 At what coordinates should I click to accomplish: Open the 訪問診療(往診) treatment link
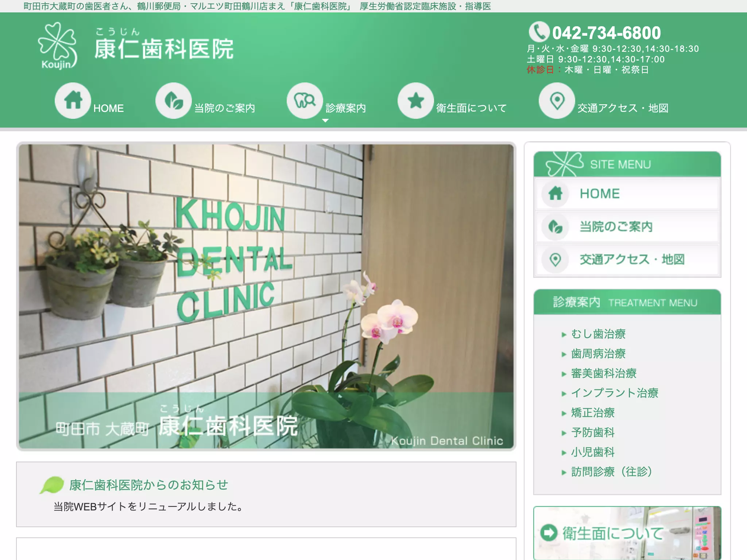pos(612,472)
